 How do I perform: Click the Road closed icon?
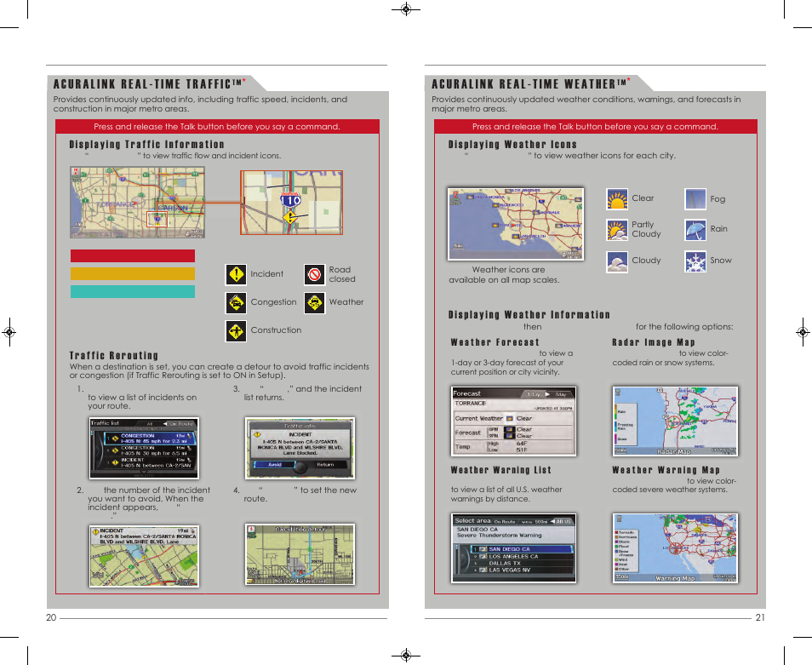pos(314,274)
